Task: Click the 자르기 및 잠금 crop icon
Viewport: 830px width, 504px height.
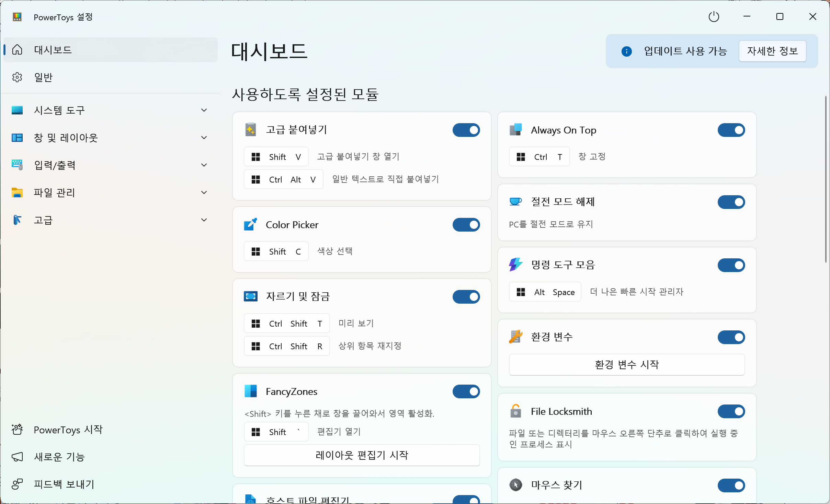Action: (x=251, y=296)
